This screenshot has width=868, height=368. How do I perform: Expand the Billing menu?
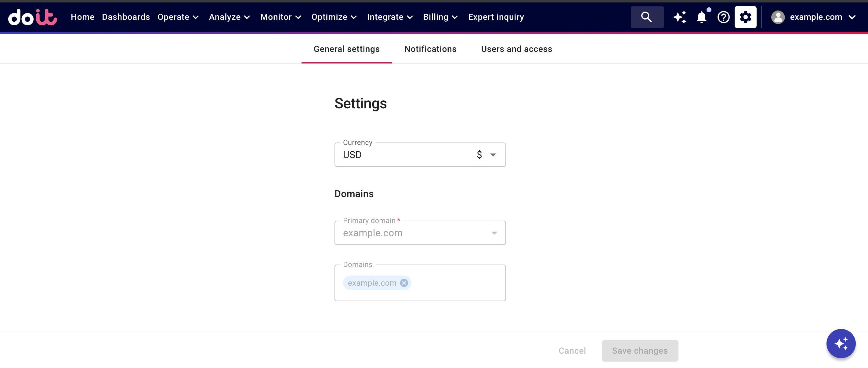click(440, 17)
